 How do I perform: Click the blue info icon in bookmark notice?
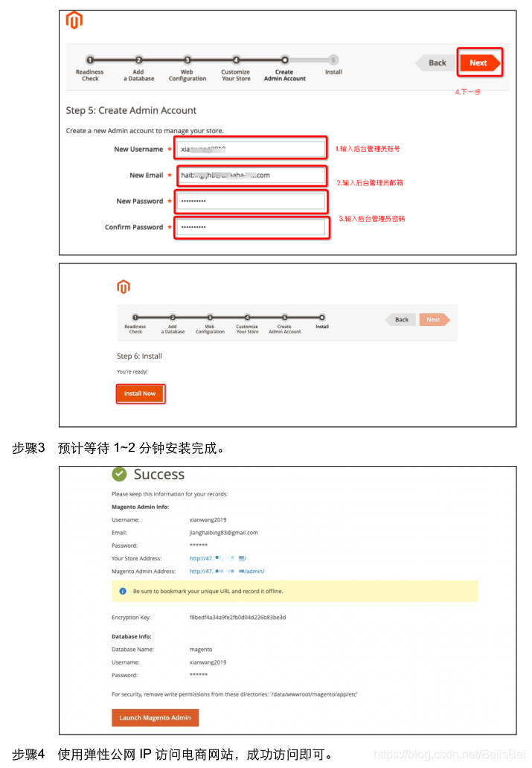coord(123,591)
